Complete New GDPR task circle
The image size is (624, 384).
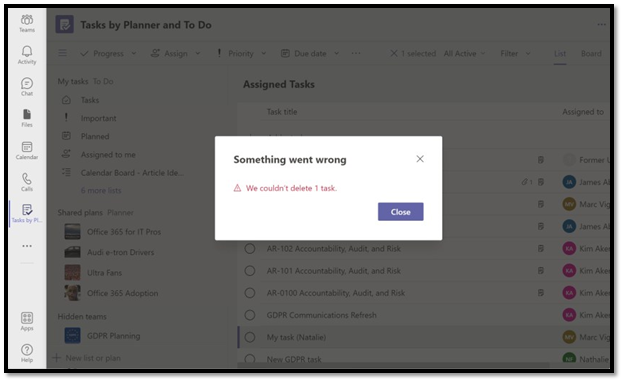[250, 359]
